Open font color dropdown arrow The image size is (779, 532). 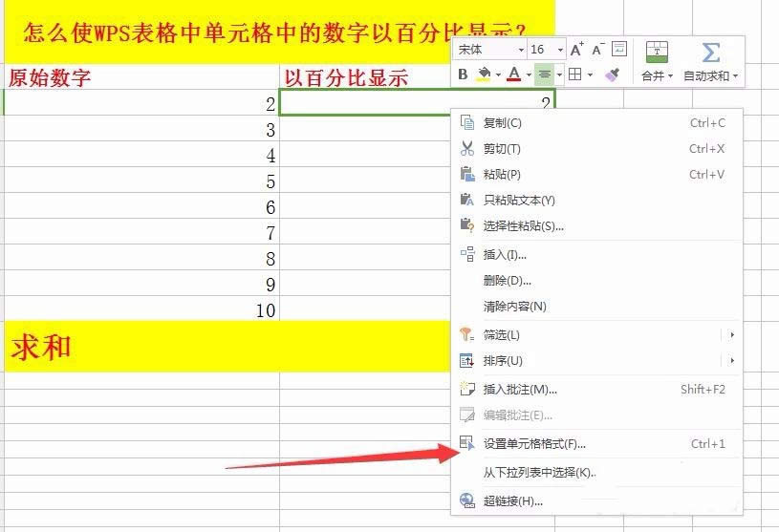click(529, 74)
